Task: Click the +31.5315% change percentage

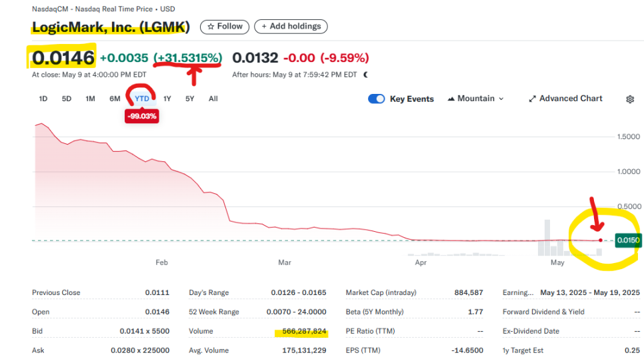Action: pos(188,58)
